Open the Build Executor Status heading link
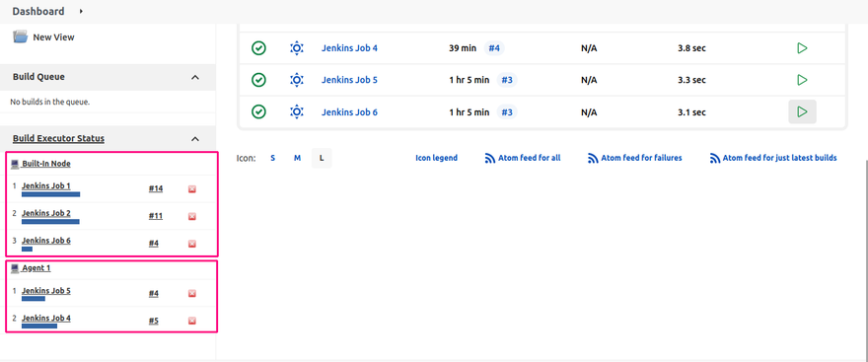This screenshot has height=362, width=868. (x=58, y=138)
